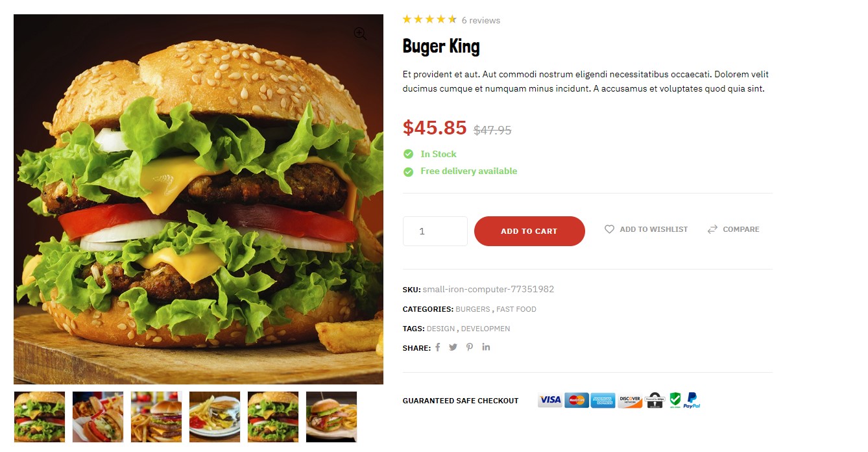868x452 pixels.
Task: Click the Visa card icon
Action: coord(550,400)
